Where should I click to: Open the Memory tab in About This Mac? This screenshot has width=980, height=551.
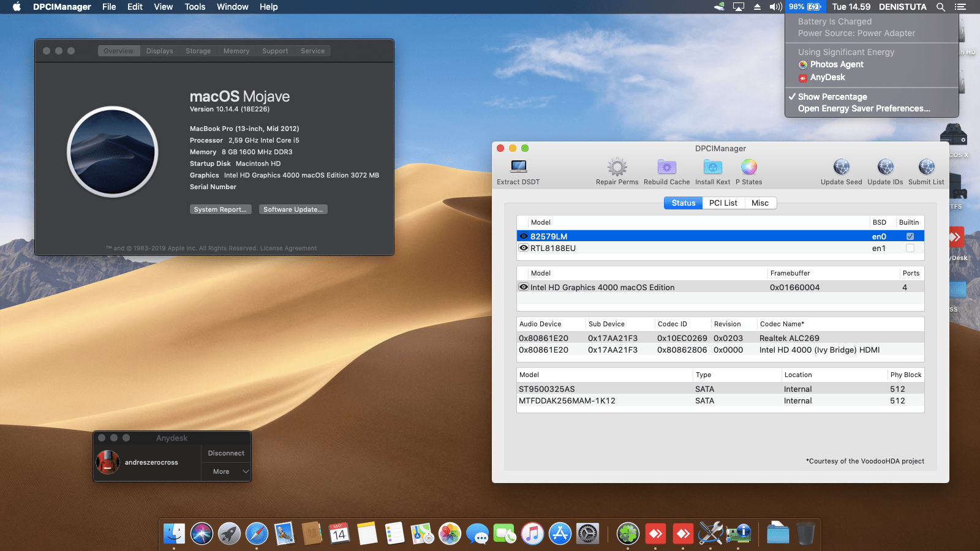(x=236, y=51)
